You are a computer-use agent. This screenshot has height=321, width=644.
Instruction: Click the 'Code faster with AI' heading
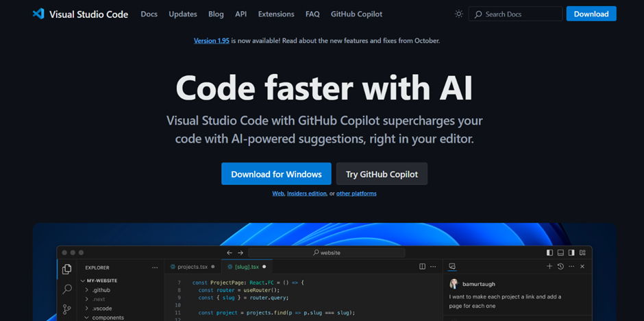pyautogui.click(x=325, y=88)
